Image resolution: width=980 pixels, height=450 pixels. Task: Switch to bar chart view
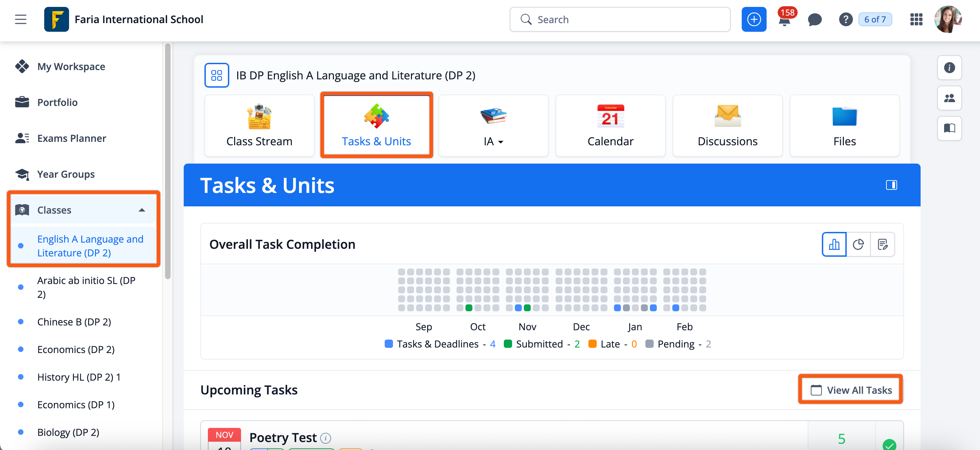point(834,244)
